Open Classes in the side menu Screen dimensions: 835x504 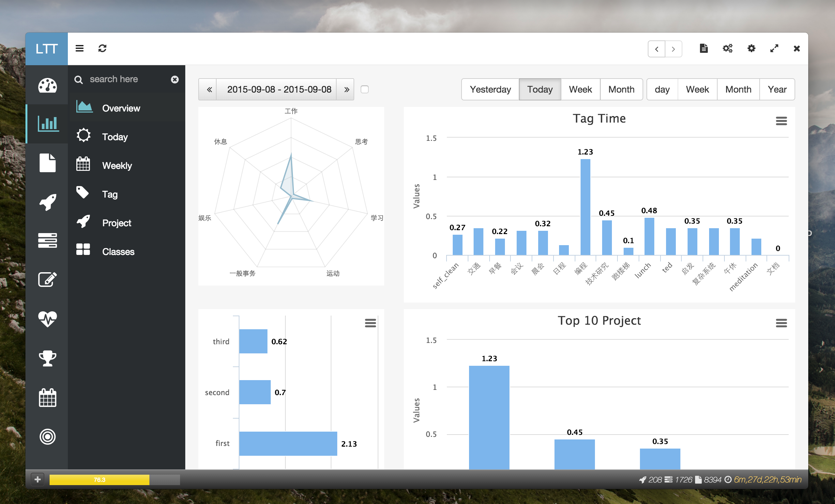click(118, 252)
